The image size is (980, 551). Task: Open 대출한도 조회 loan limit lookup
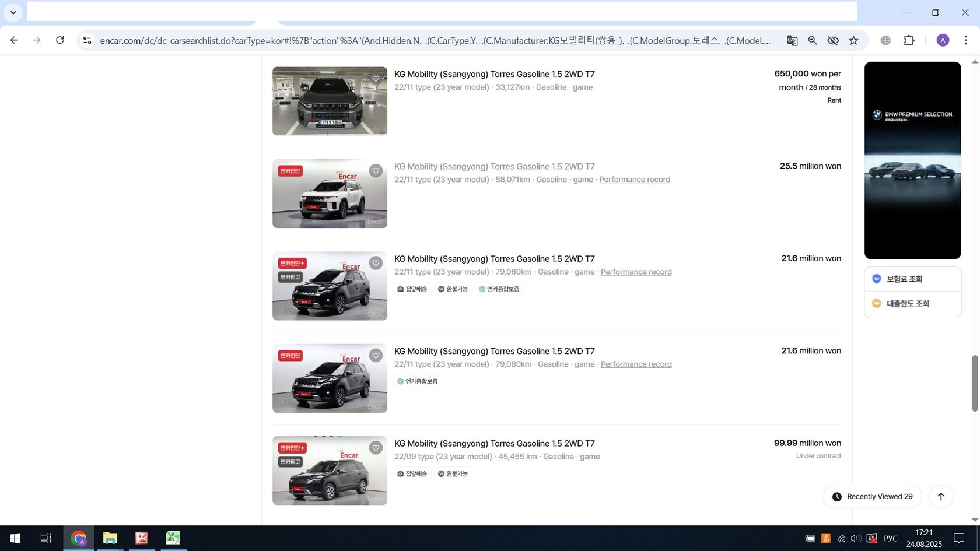[912, 303]
